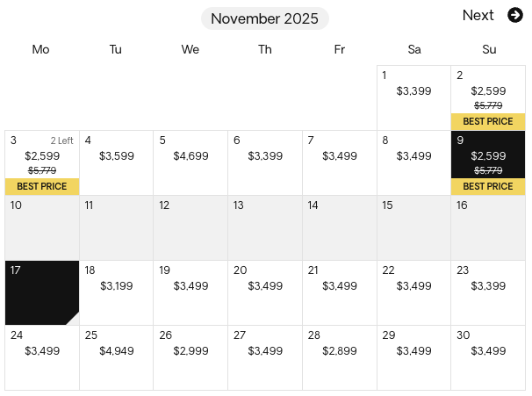Click the Best Price badge on November 3
Screen dimensions: 532x396
[x=42, y=186]
